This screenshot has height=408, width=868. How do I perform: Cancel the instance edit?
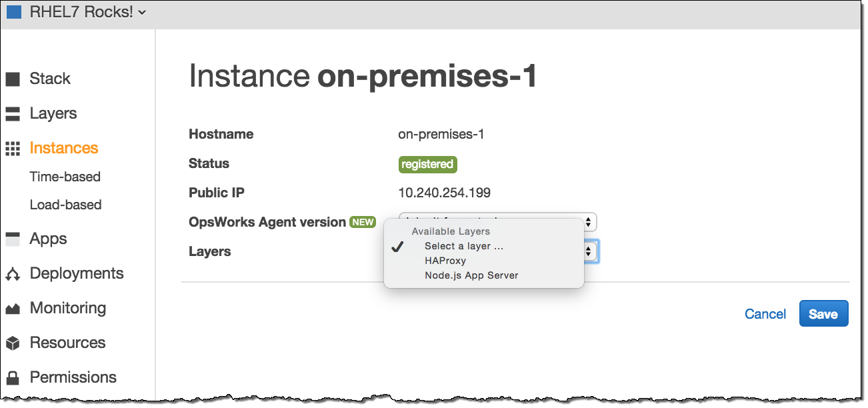click(x=765, y=314)
